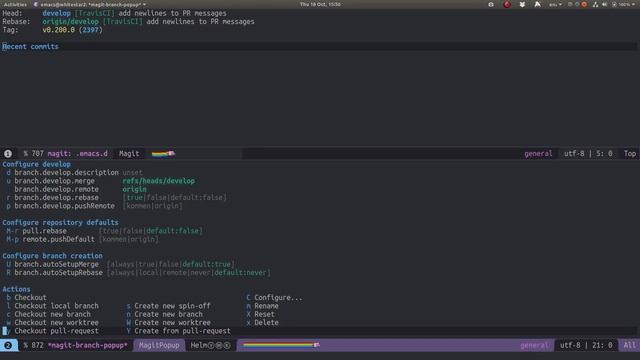This screenshot has height=360, width=640.
Task: Click the All position indicator
Action: [x=629, y=345]
